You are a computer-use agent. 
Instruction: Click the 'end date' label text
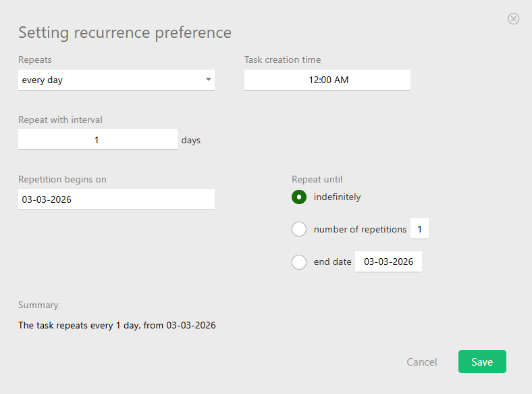(332, 262)
